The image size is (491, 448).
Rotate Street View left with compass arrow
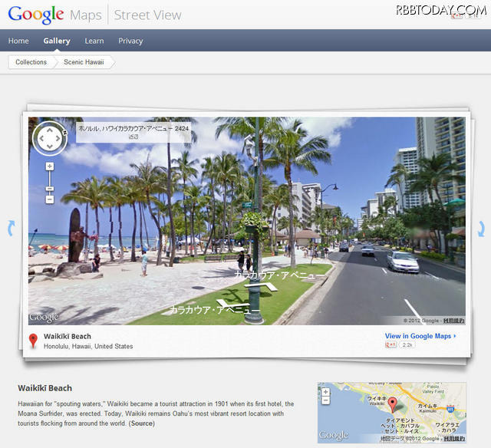pyautogui.click(x=41, y=138)
